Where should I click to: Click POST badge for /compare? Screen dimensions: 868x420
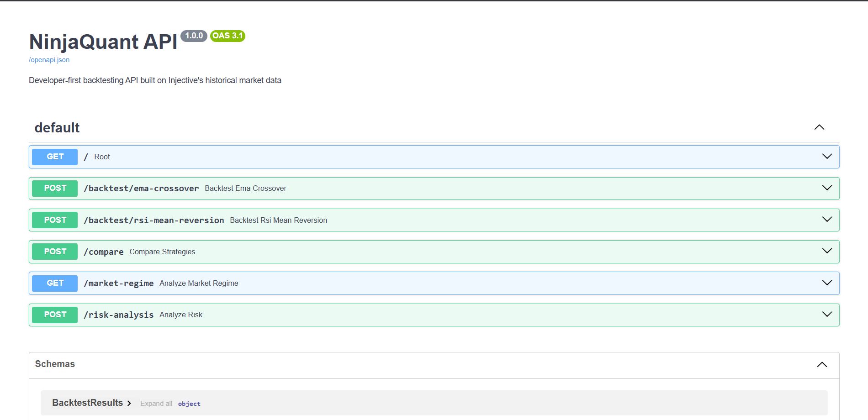pyautogui.click(x=55, y=252)
